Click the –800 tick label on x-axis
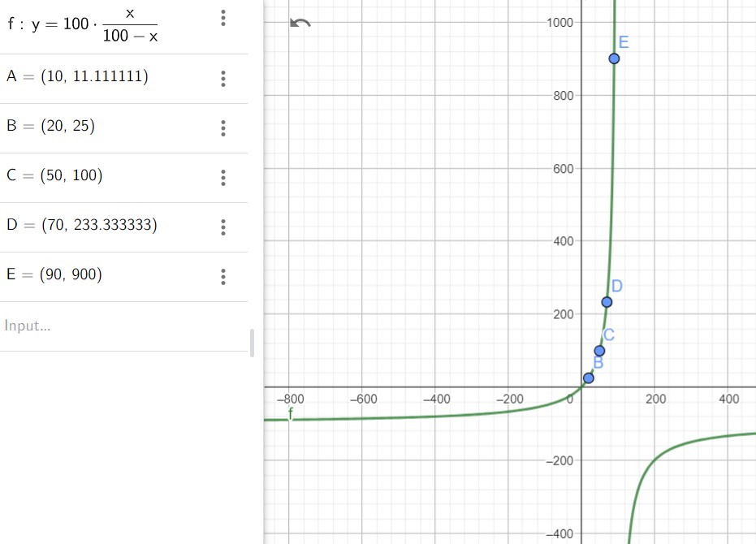The height and width of the screenshot is (544, 756). click(x=290, y=399)
